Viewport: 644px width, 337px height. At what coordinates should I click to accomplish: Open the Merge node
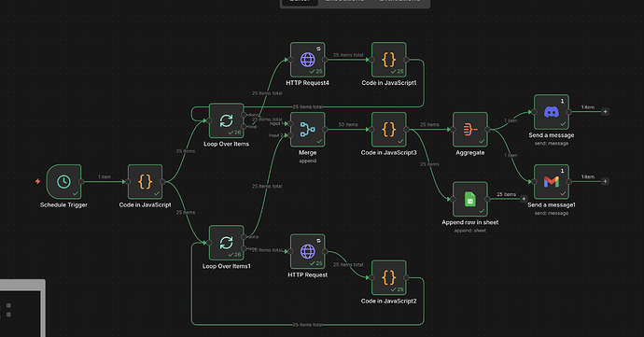pyautogui.click(x=308, y=130)
